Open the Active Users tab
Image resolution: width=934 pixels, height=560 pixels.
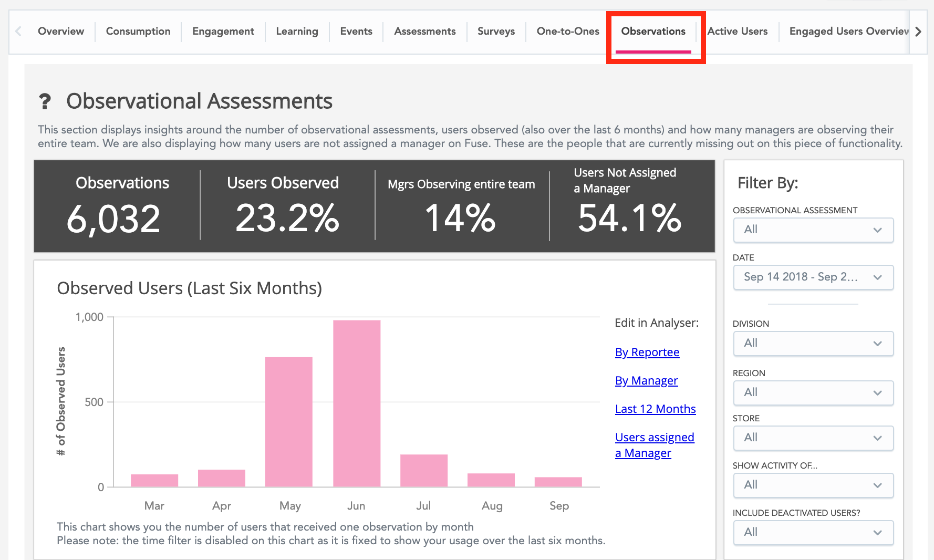pyautogui.click(x=737, y=32)
